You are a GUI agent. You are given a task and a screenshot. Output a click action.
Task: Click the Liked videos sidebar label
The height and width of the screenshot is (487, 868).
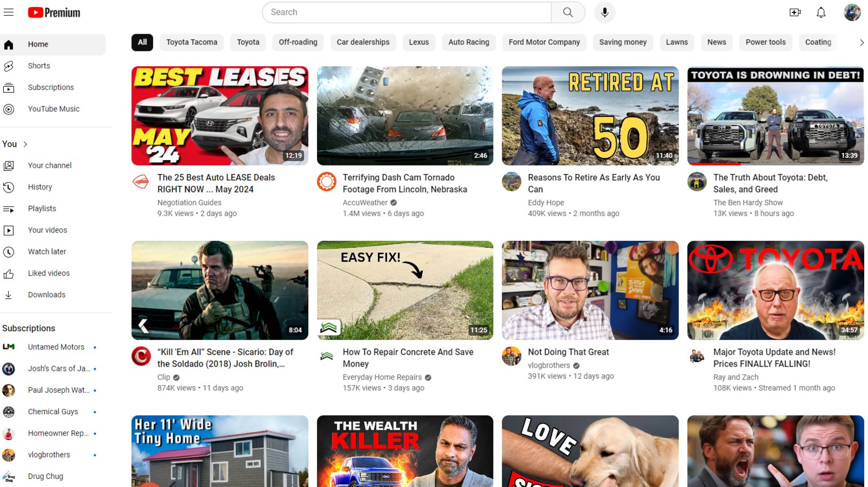49,273
